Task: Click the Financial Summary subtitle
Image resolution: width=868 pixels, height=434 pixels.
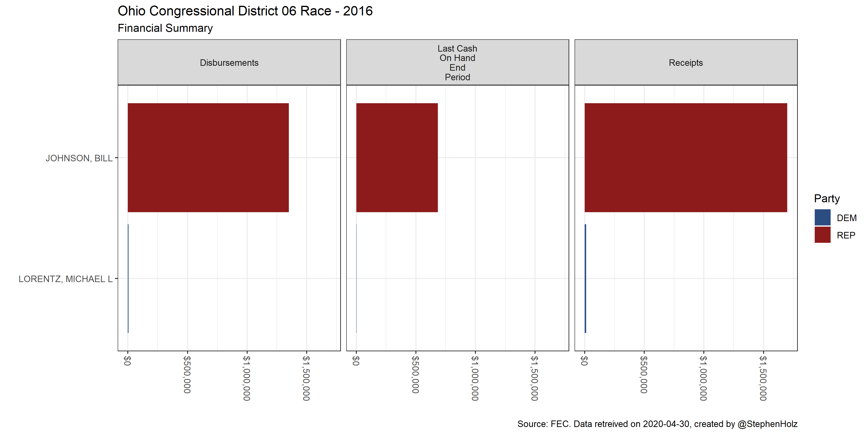Action: (165, 28)
